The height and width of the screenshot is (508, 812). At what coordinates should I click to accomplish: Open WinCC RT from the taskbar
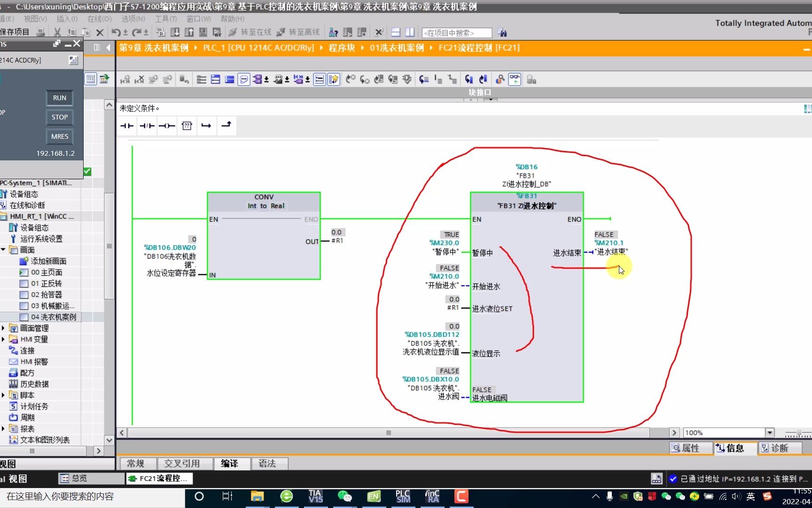pyautogui.click(x=432, y=496)
